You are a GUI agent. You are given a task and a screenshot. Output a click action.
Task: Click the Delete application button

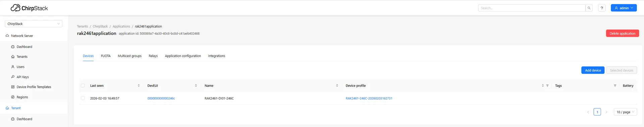(622, 34)
